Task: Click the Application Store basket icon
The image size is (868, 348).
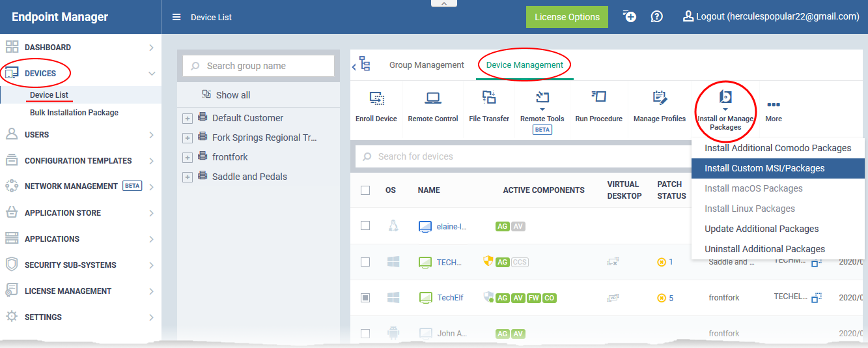Action: [12, 212]
